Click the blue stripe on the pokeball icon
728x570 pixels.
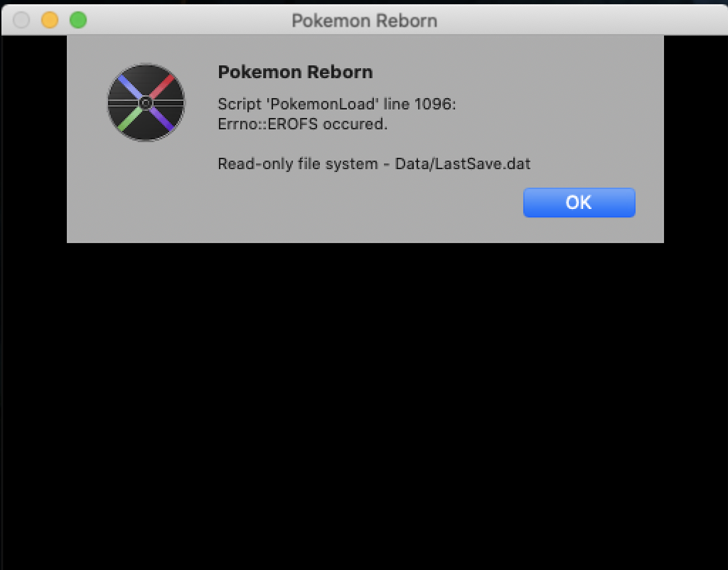(x=129, y=86)
